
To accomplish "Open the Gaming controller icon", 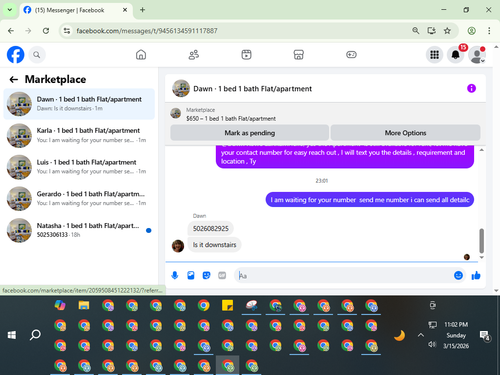I will pos(351,55).
